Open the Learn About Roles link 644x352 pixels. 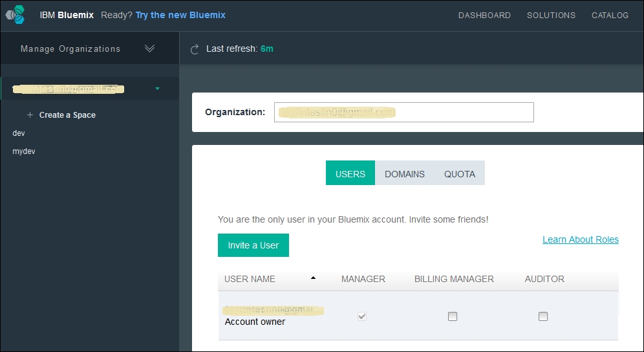[581, 239]
